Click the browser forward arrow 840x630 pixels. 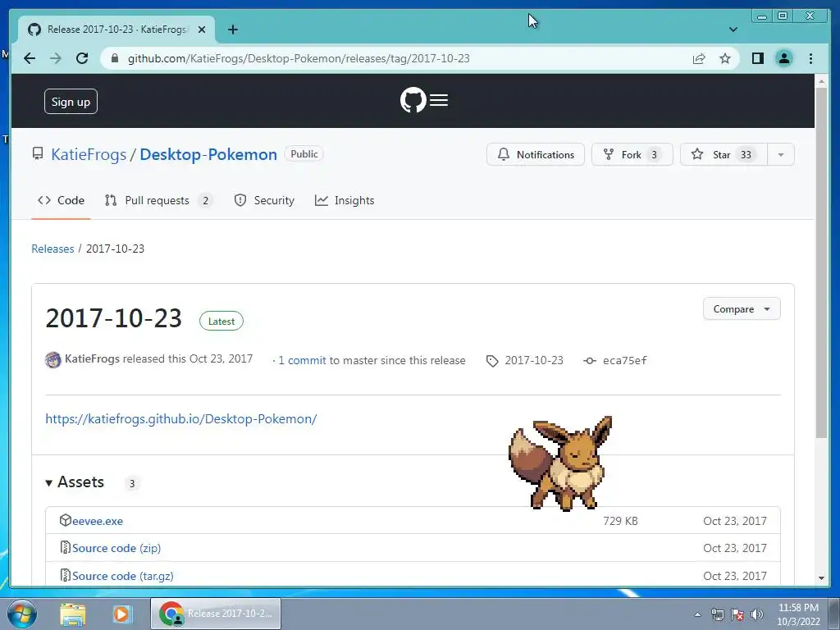[56, 58]
